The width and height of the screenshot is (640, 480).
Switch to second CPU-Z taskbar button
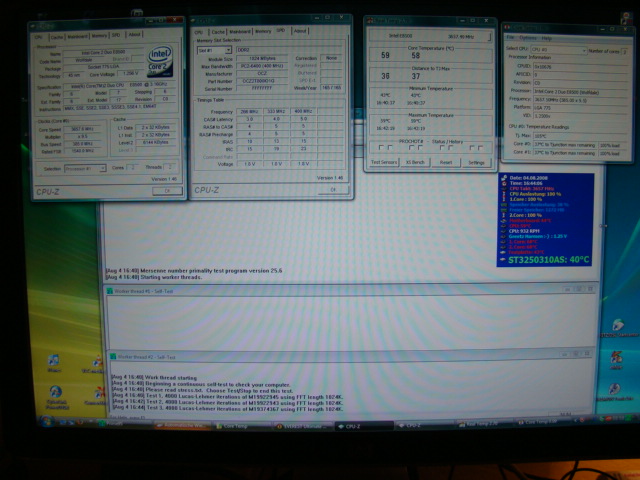[423, 425]
